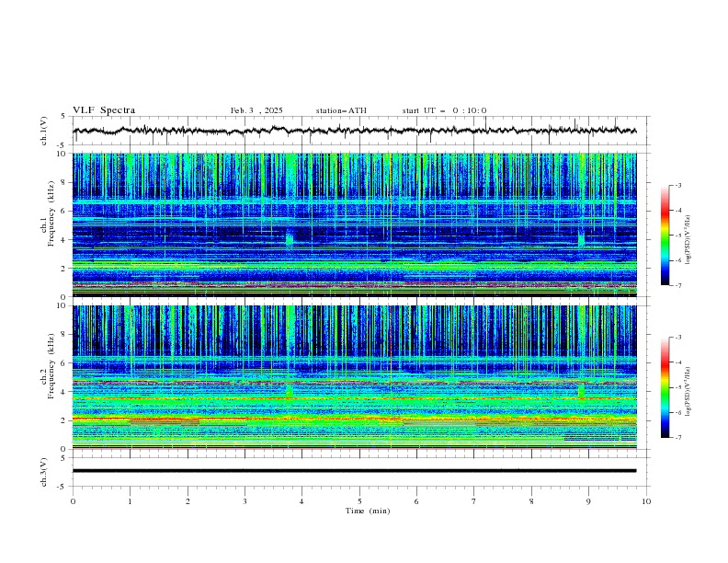Click the ch.1 color bar log(PSD) label
The width and height of the screenshot is (728, 563).
click(x=688, y=240)
